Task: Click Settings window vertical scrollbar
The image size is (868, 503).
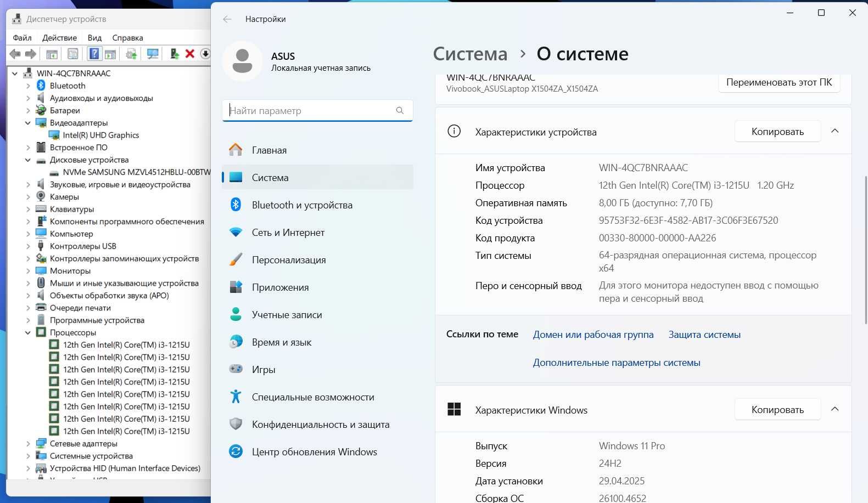Action: tap(866, 249)
